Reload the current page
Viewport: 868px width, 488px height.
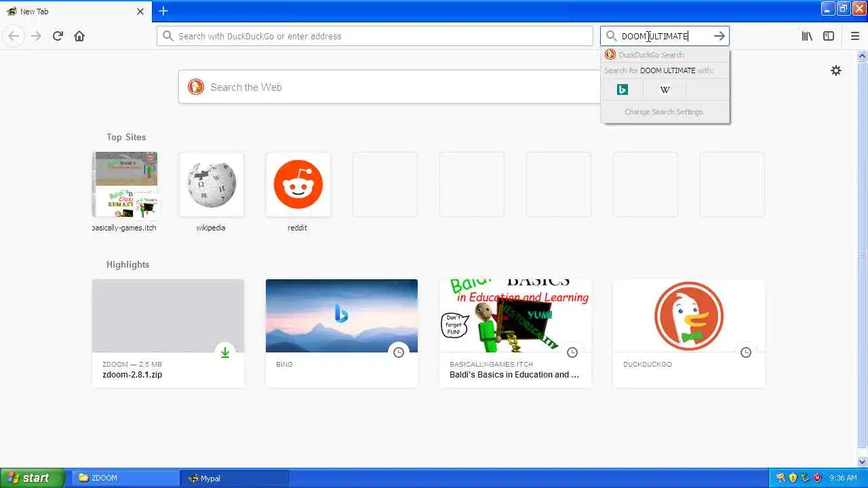point(58,36)
